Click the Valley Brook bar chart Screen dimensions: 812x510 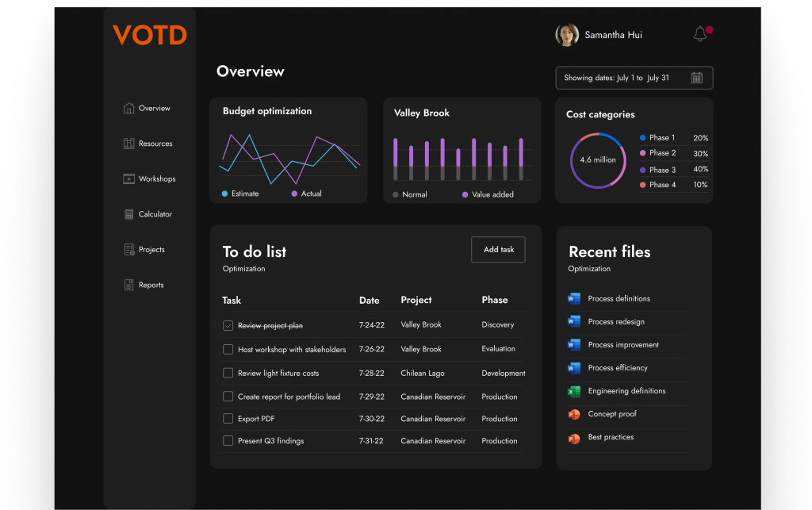coord(458,159)
